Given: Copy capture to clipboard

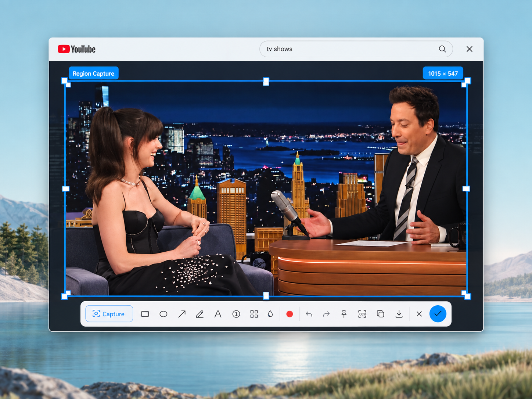Looking at the screenshot, I should point(381,314).
